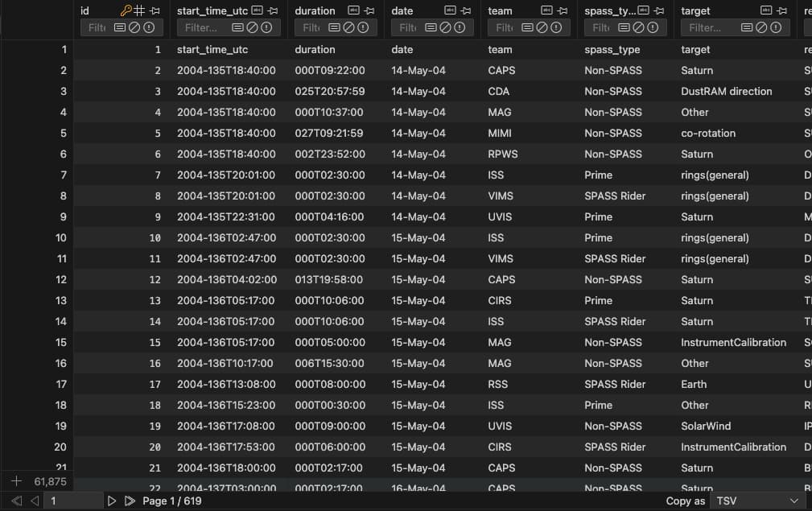The width and height of the screenshot is (812, 511).
Task: Jump to the last page with double-arrow
Action: click(130, 501)
